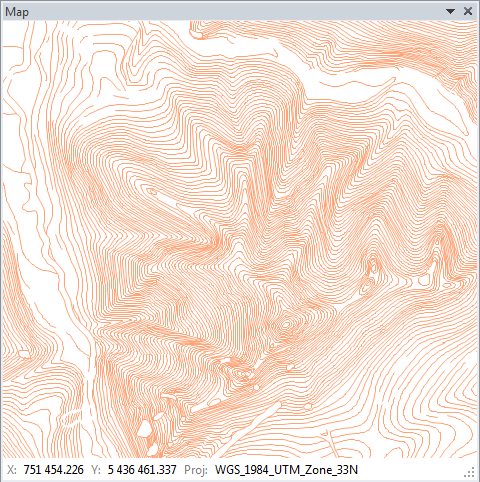Screen dimensions: 480x482
Task: Click the X: label in status bar
Action: coord(12,470)
